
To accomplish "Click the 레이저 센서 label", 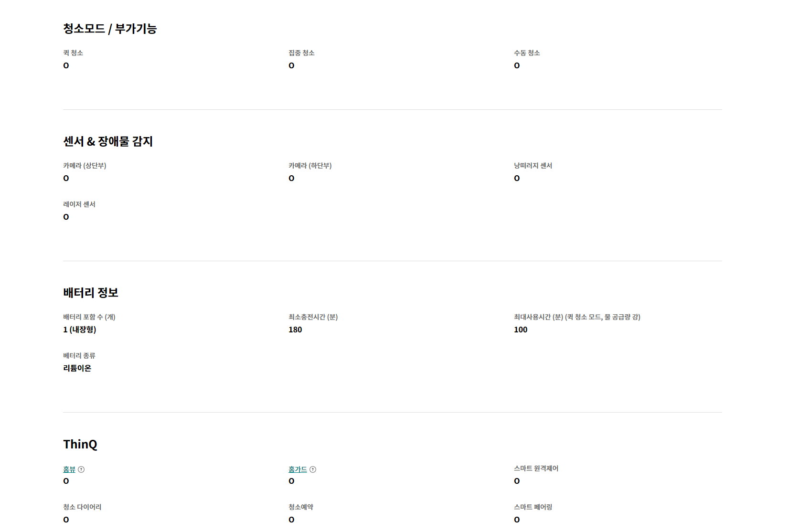I will click(x=79, y=204).
